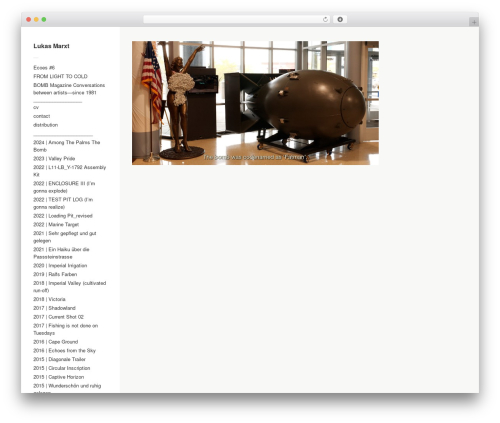Viewport: 500px width, 423px height.
Task: Click the reload icon in address bar
Action: pyautogui.click(x=325, y=19)
